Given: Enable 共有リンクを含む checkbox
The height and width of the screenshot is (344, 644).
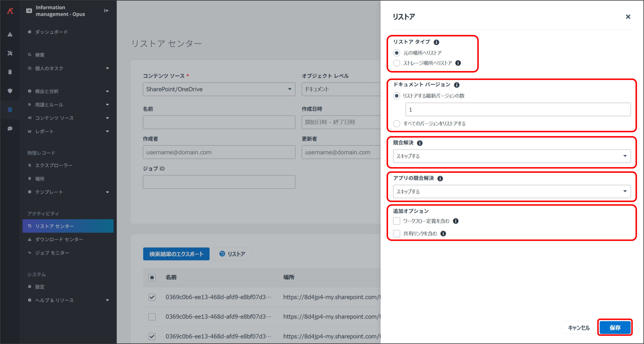Looking at the screenshot, I should point(397,234).
